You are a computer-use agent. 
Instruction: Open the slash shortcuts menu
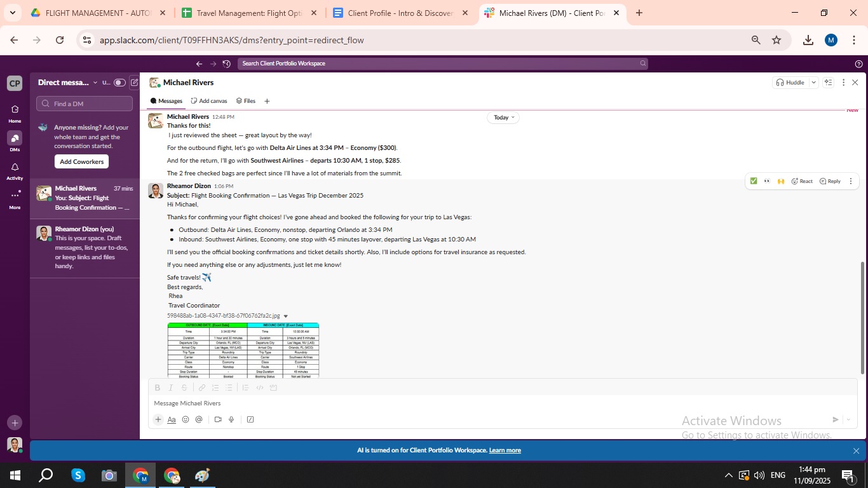[x=250, y=419]
